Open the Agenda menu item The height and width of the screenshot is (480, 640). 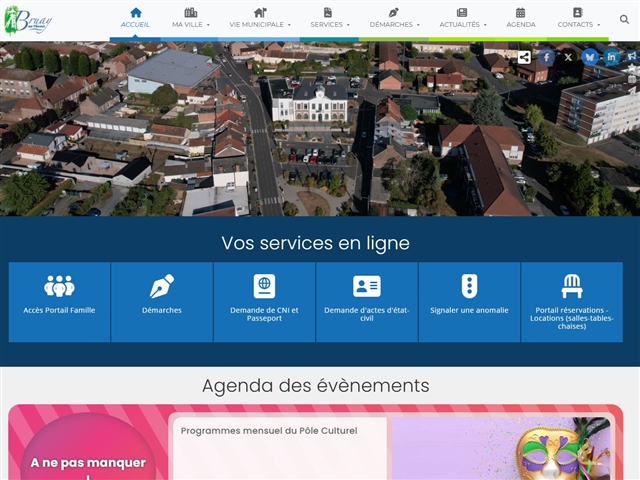521,24
